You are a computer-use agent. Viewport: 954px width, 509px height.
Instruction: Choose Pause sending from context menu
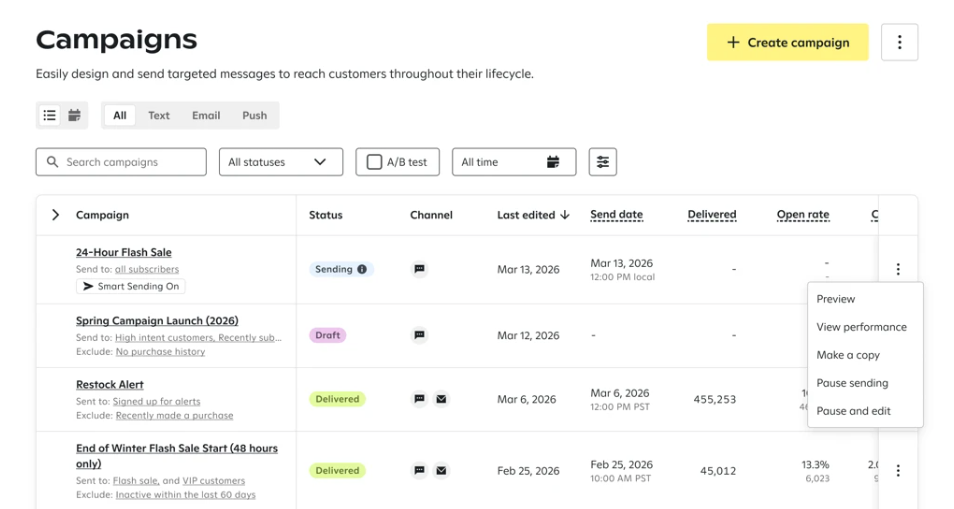point(852,383)
